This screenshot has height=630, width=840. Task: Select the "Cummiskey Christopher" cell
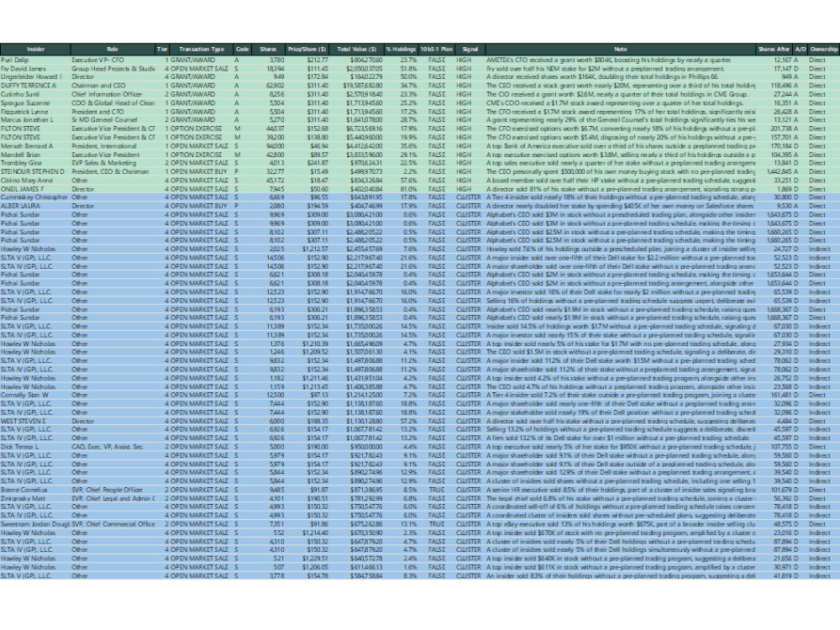point(34,197)
